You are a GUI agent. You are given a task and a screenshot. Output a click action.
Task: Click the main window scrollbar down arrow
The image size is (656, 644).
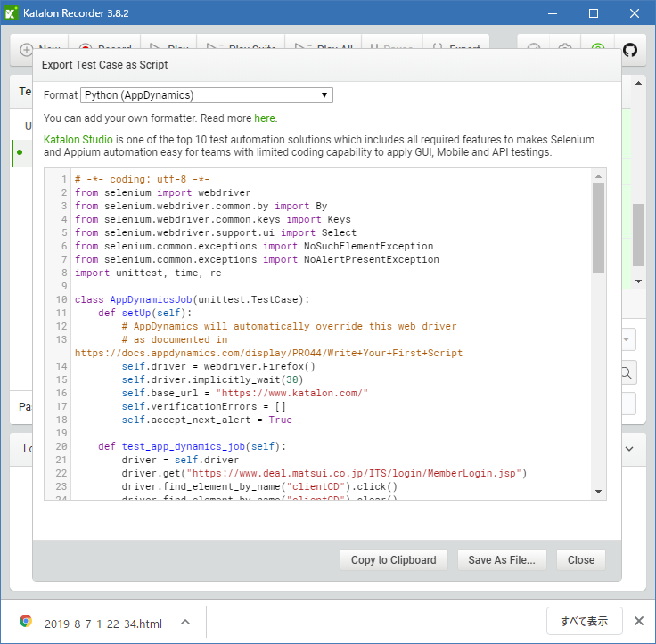638,281
